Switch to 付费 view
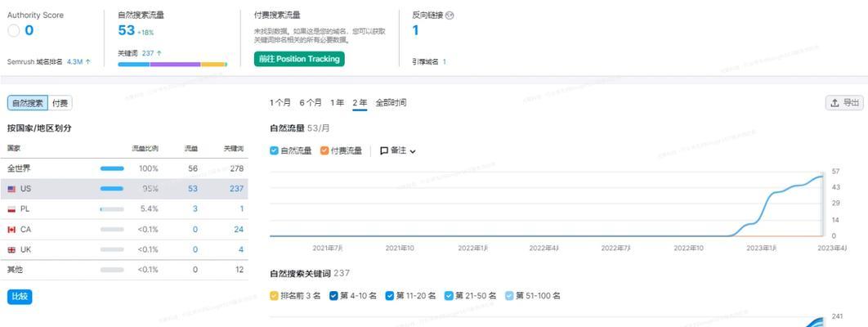This screenshot has height=327, width=868. pos(60,103)
